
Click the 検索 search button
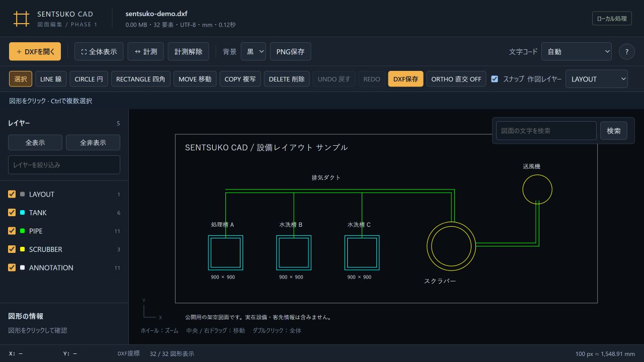(614, 131)
